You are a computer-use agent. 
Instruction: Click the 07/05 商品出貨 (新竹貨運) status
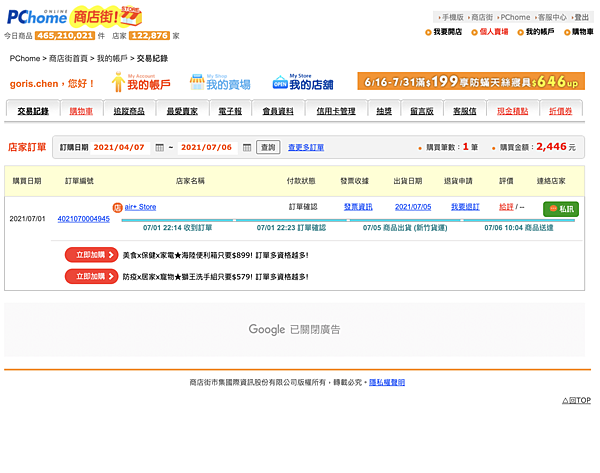[x=405, y=228]
